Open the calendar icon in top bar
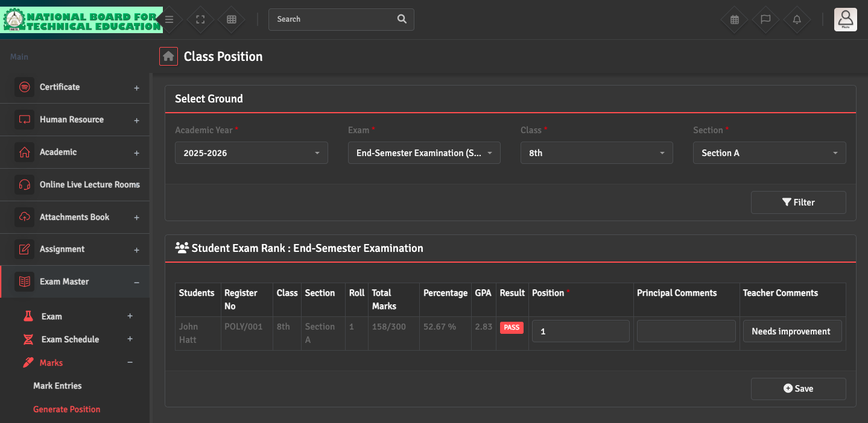Image resolution: width=868 pixels, height=423 pixels. coord(734,19)
